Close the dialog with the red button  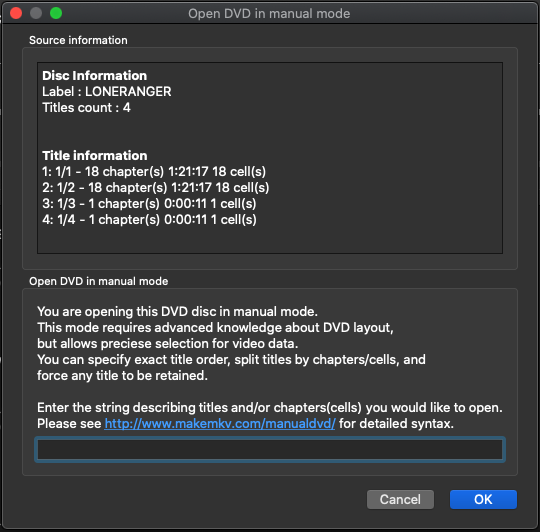(16, 13)
